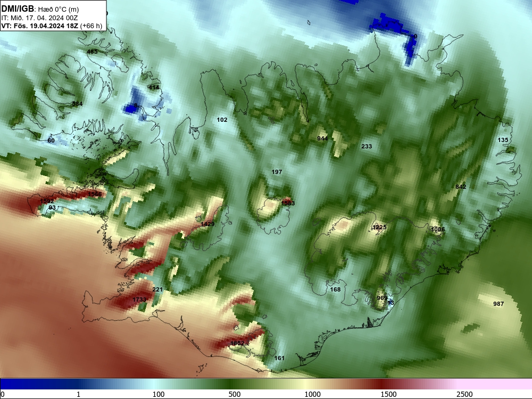
Task: Click the 414 value label
Action: click(x=154, y=87)
